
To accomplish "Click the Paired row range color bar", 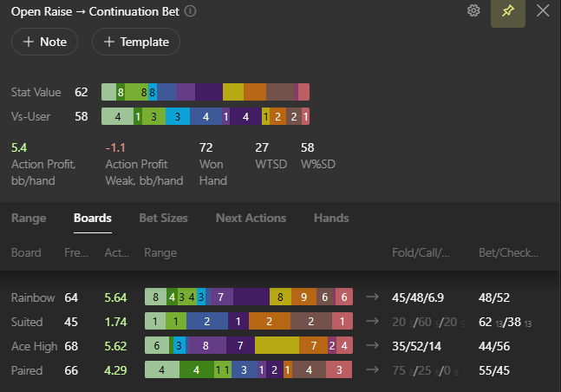I will pyautogui.click(x=249, y=369).
